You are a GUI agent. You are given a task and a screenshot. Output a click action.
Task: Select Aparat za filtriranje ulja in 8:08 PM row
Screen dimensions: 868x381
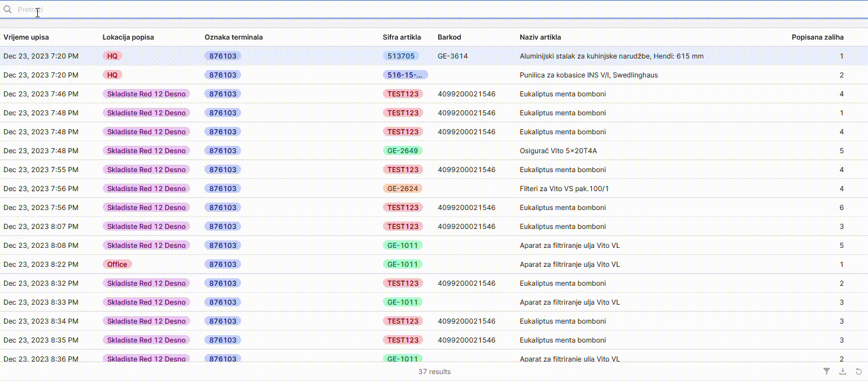[569, 246]
